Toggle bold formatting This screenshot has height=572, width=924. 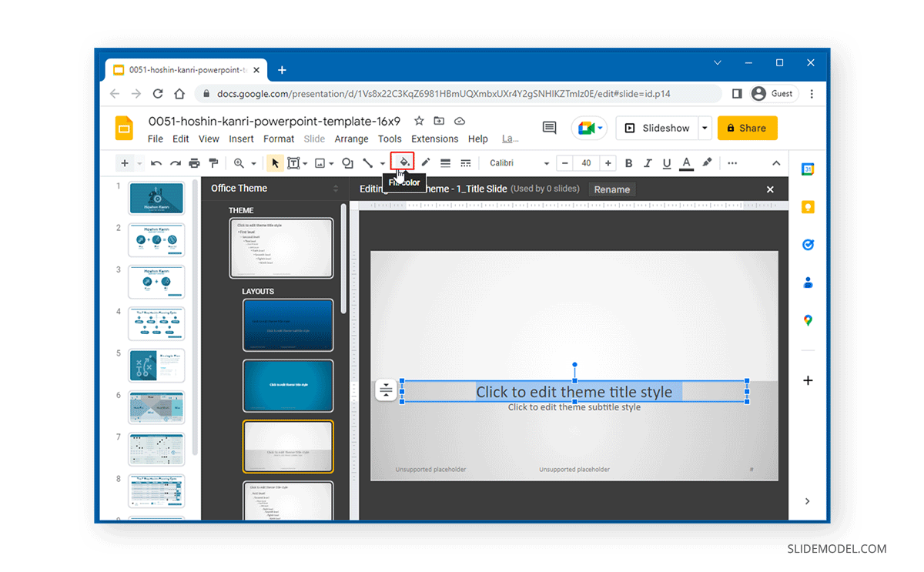click(x=628, y=163)
